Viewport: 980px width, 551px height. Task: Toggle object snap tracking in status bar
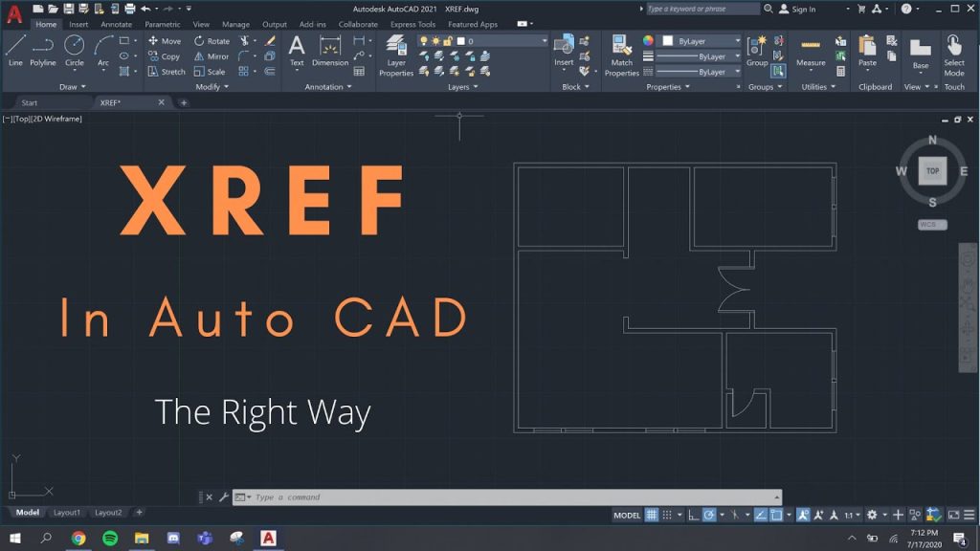tap(761, 515)
